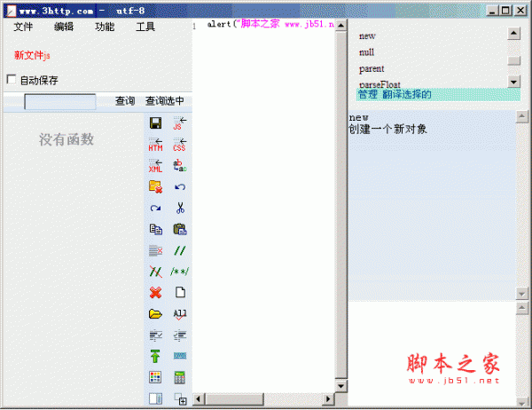Click the green double-slash comment icon
The image size is (532, 410).
point(179,250)
